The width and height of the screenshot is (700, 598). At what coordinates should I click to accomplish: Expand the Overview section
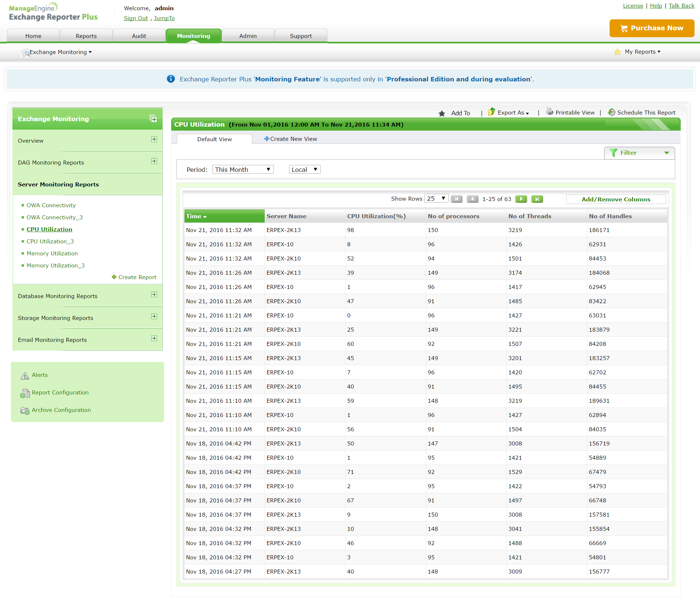coord(154,139)
